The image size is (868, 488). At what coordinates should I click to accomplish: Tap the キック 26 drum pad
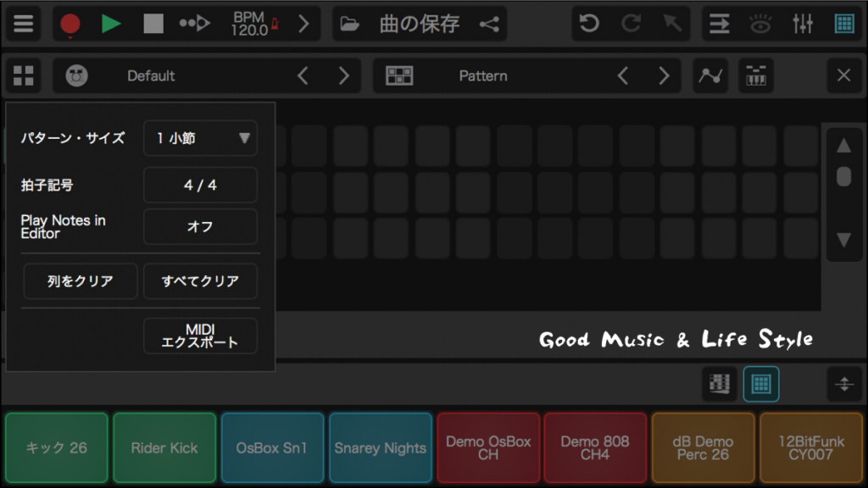click(57, 447)
